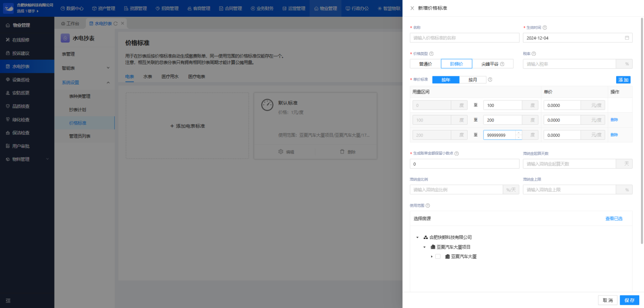The height and width of the screenshot is (308, 644).
Task: Collapse 系统设置 submenu
Action: [x=85, y=82]
